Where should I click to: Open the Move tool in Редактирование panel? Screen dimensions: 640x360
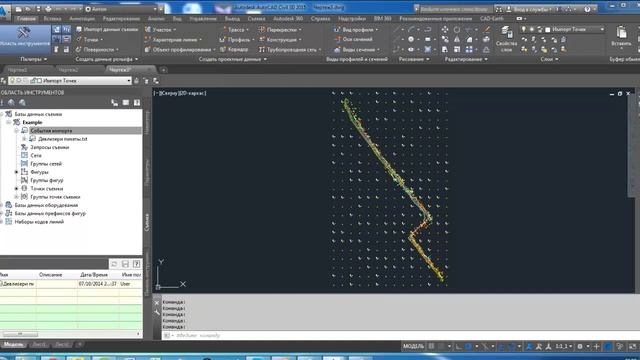445,29
